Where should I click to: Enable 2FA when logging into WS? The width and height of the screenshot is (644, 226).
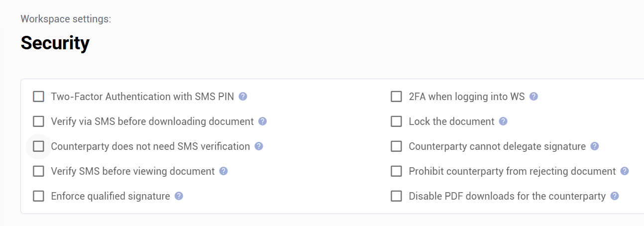pyautogui.click(x=396, y=97)
